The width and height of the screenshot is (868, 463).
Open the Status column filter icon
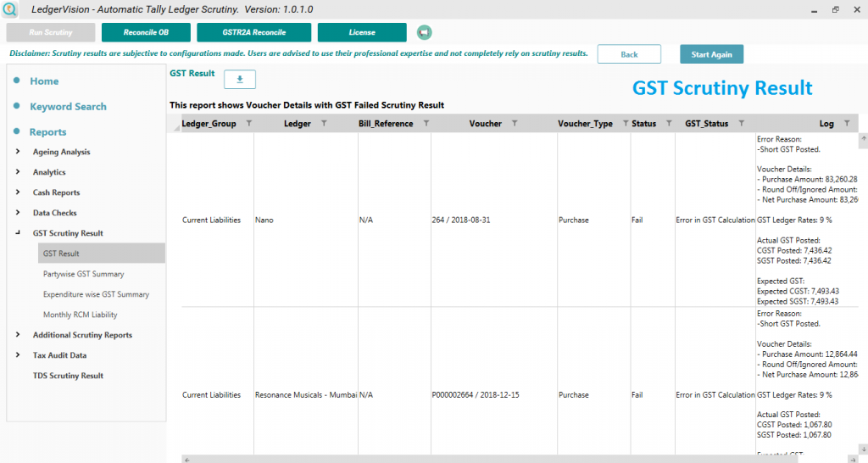tap(667, 124)
